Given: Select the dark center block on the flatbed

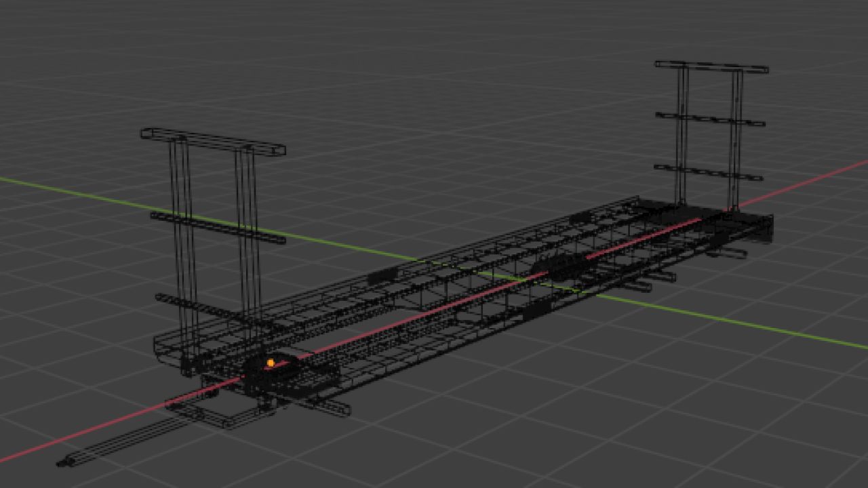Looking at the screenshot, I should pos(561,267).
